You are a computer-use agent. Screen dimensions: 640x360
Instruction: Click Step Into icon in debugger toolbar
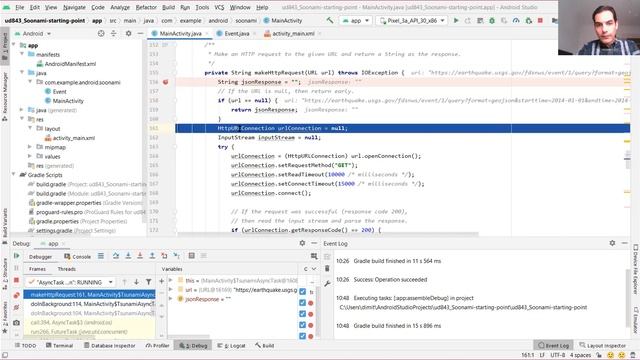click(x=128, y=256)
